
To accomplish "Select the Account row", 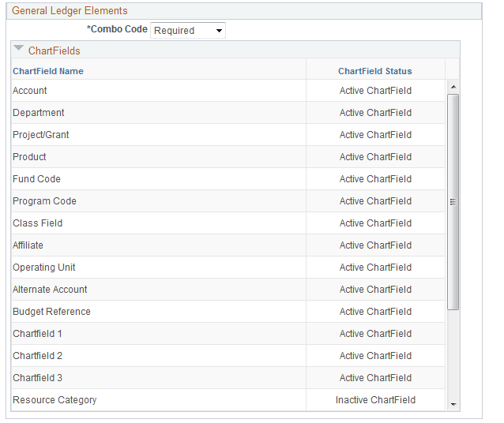I will click(x=228, y=91).
